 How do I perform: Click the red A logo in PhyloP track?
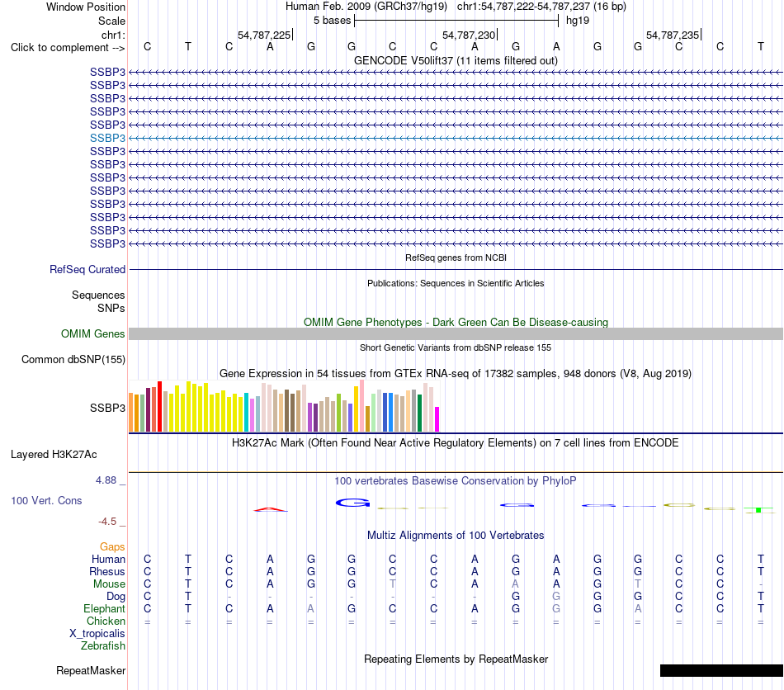click(x=271, y=509)
